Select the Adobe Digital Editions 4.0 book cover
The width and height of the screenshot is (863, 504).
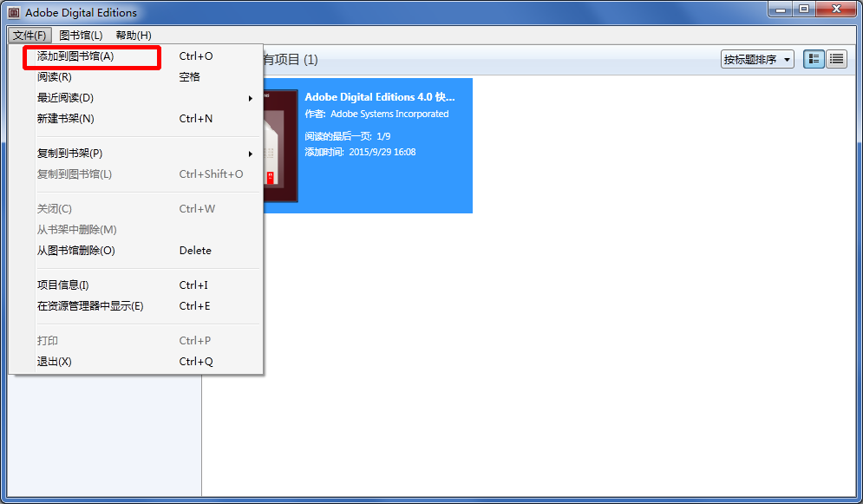pyautogui.click(x=281, y=146)
